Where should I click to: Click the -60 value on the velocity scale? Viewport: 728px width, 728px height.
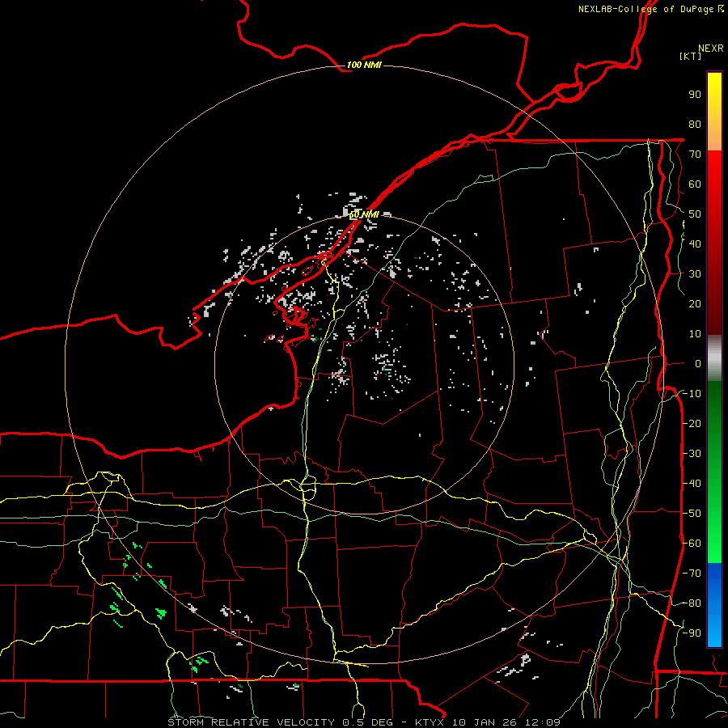click(692, 544)
